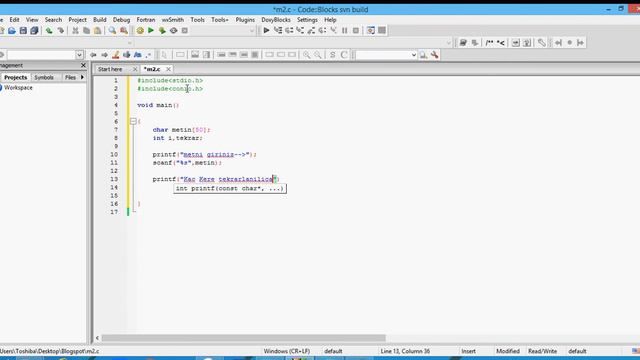Viewport: 640px width, 360px height.
Task: Click the Zoom in magnifier icon
Action: pyautogui.click(x=307, y=55)
